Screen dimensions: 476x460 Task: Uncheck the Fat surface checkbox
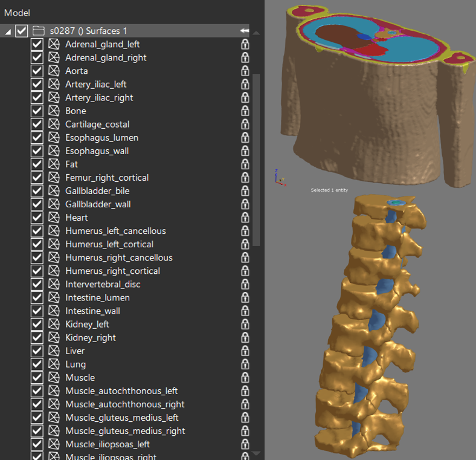37,164
